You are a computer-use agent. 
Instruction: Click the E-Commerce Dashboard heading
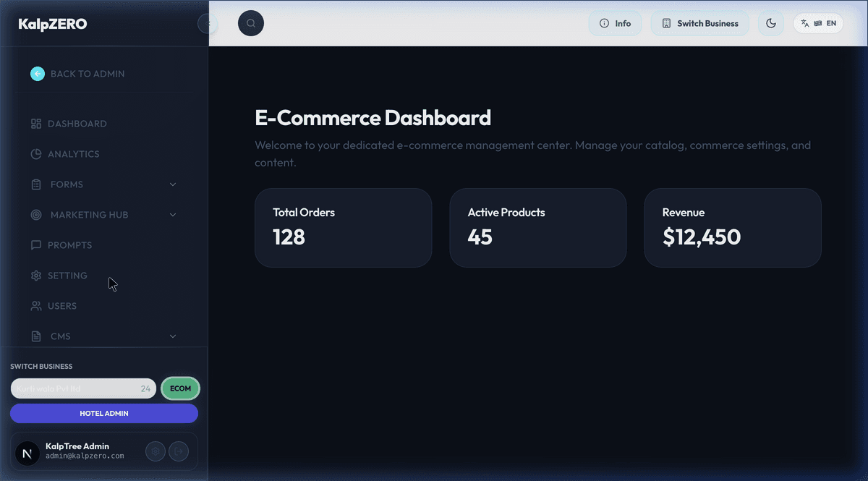(x=373, y=117)
